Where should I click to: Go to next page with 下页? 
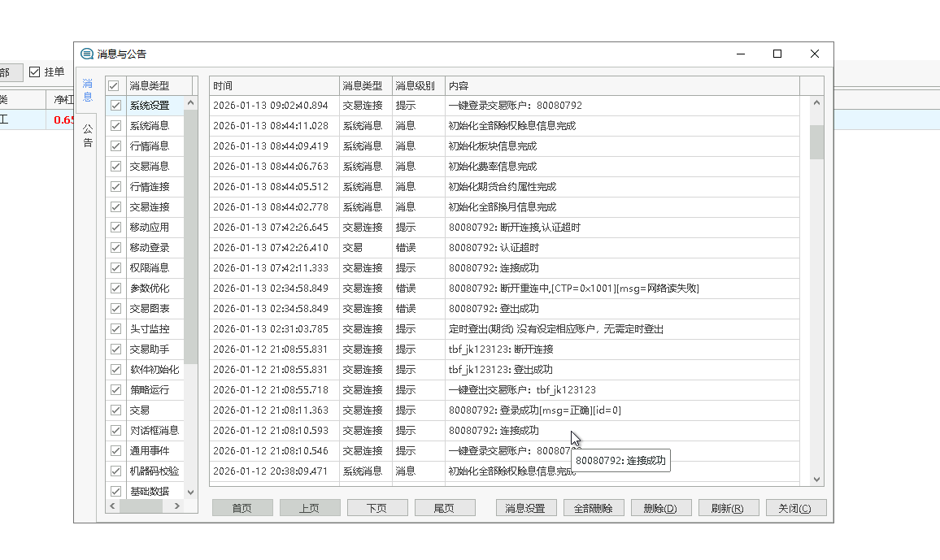377,508
